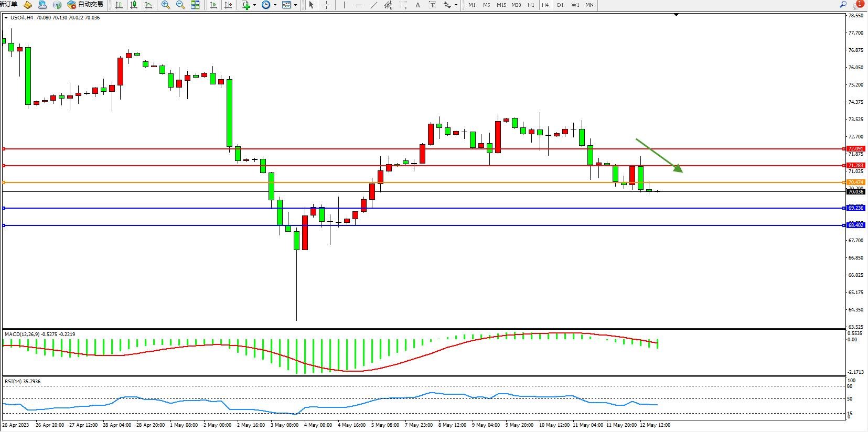Select the orange 70.474 horizontal line
The width and height of the screenshot is (868, 432).
420,182
